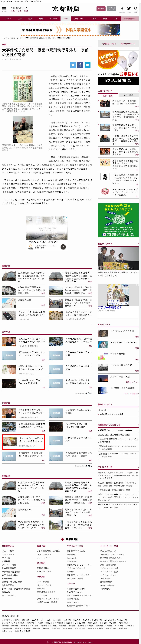Open the English guide link
141x644 pixels.
click(103, 410)
